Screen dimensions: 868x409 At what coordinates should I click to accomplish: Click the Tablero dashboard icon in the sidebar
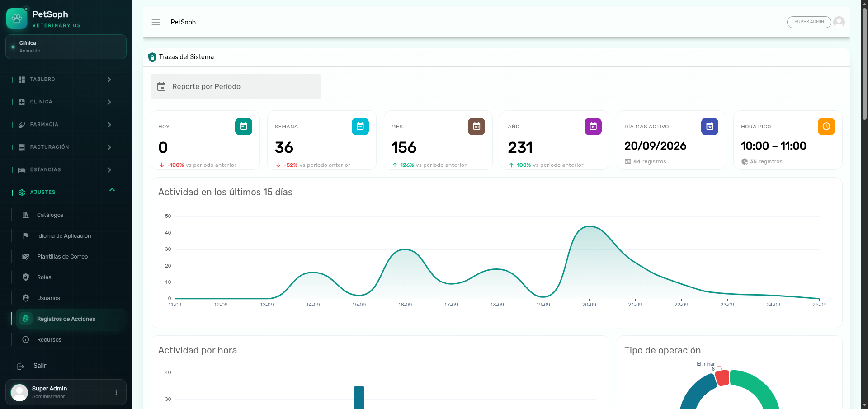click(22, 80)
